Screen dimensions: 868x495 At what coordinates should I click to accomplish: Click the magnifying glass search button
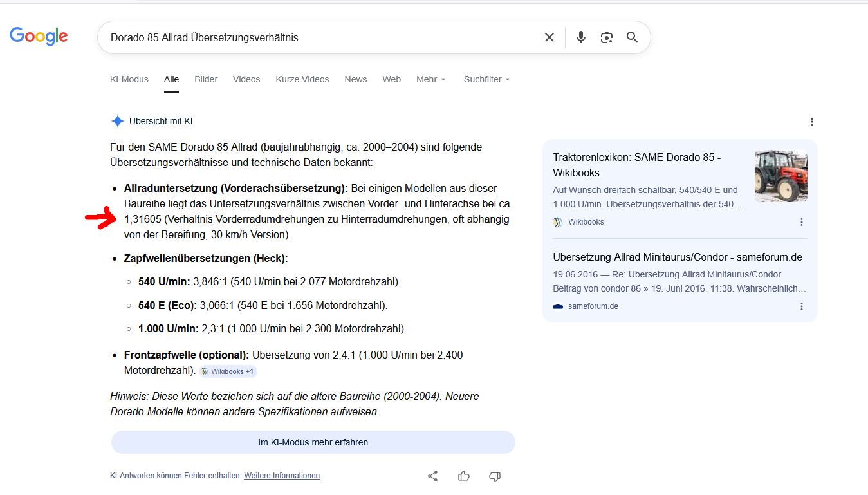point(633,37)
